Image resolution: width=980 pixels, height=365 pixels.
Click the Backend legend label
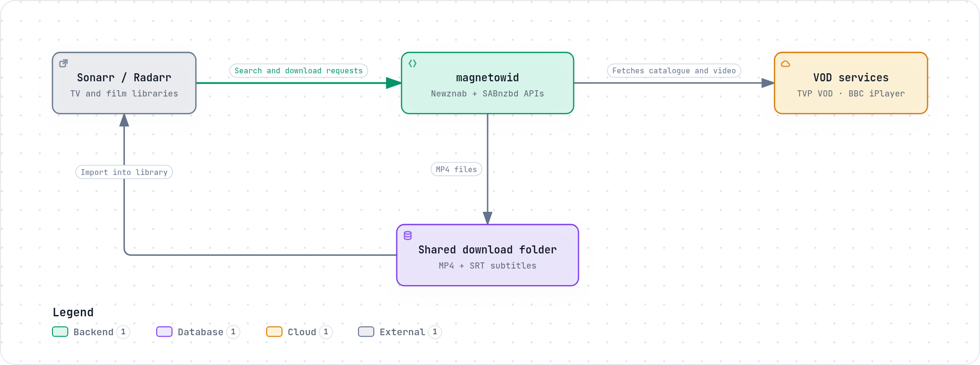coord(94,332)
